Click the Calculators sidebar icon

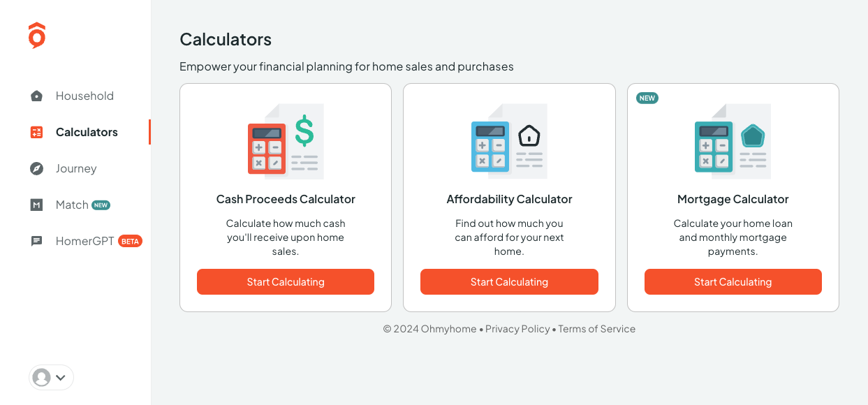[x=37, y=132]
